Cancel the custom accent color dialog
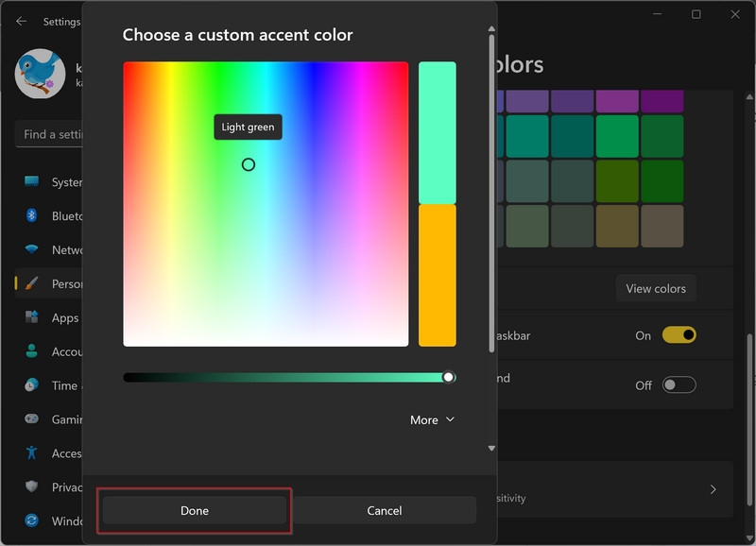The height and width of the screenshot is (546, 756). (x=385, y=510)
